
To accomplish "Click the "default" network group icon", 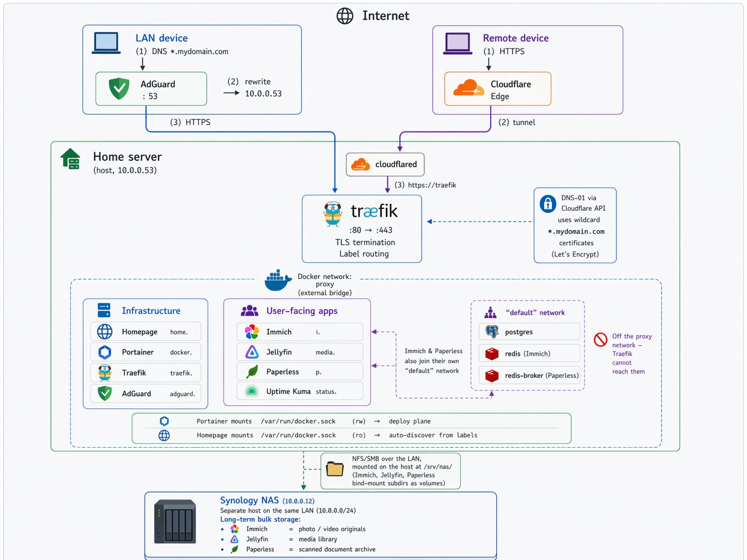I will [491, 312].
